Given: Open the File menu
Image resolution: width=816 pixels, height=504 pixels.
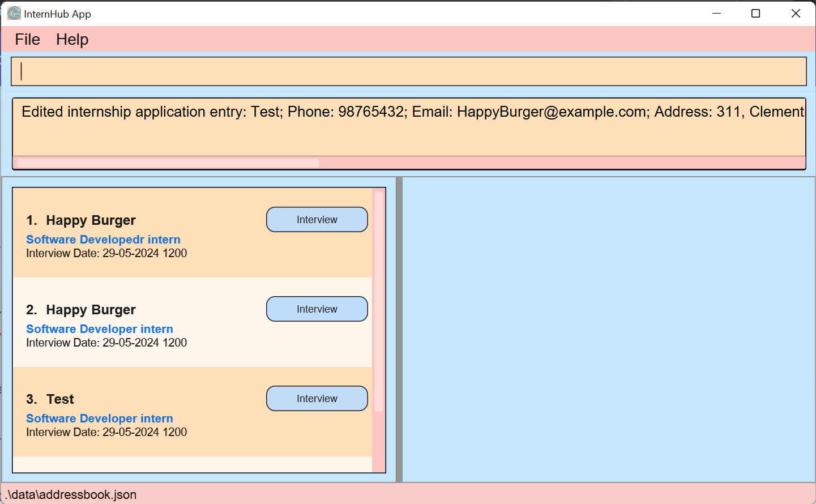Looking at the screenshot, I should point(27,40).
